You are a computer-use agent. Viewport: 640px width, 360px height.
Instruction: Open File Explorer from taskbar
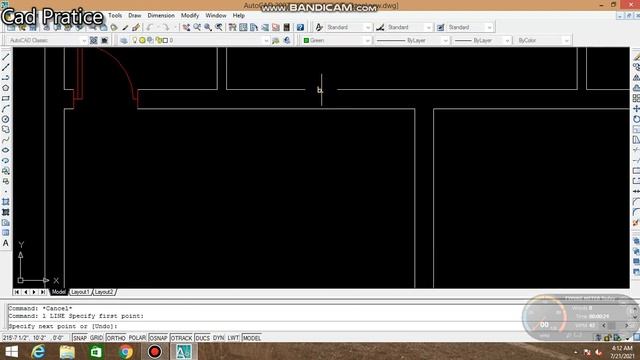click(67, 352)
